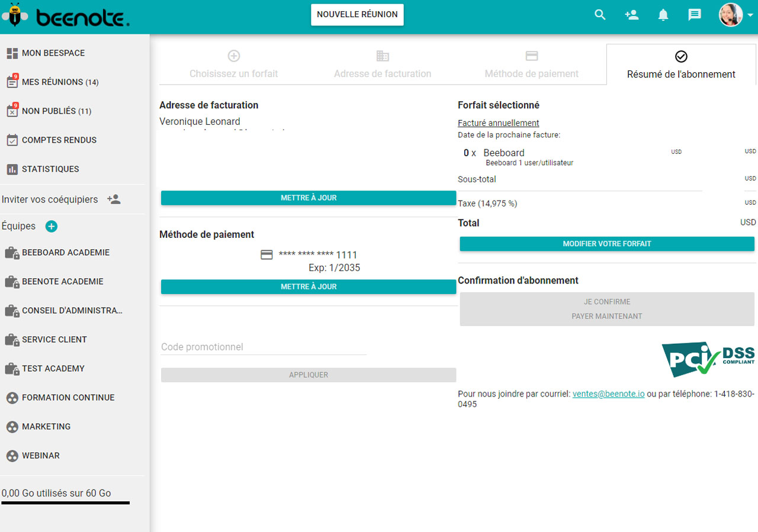
Task: Click the Équipes section label
Action: pos(18,226)
